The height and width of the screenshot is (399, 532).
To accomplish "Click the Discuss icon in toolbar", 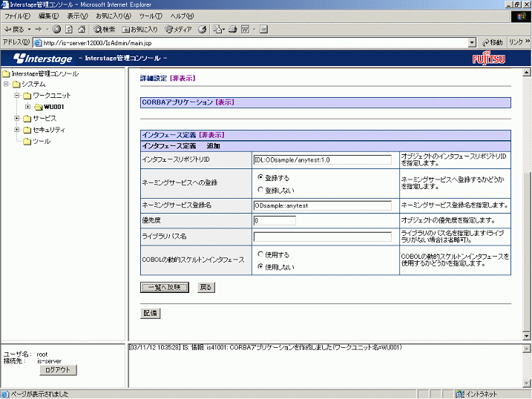I will pyautogui.click(x=264, y=30).
